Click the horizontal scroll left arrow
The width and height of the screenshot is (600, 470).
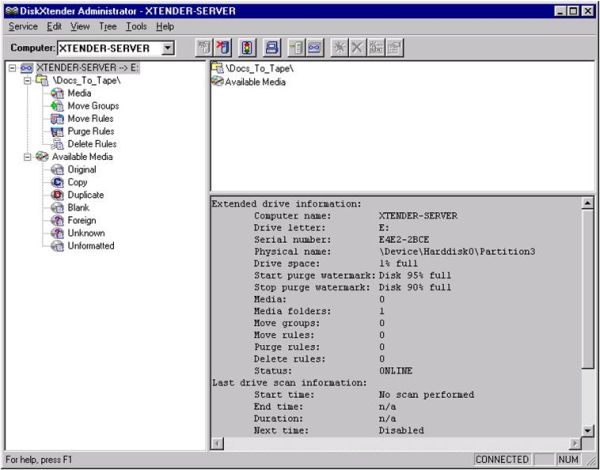pyautogui.click(x=217, y=444)
